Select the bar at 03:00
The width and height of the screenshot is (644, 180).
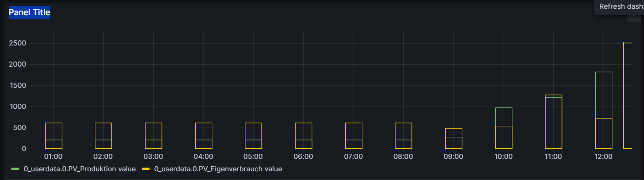pos(153,135)
